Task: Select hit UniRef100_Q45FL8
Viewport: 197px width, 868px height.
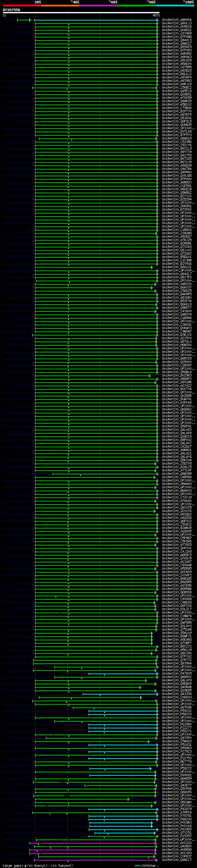Action: [176, 91]
